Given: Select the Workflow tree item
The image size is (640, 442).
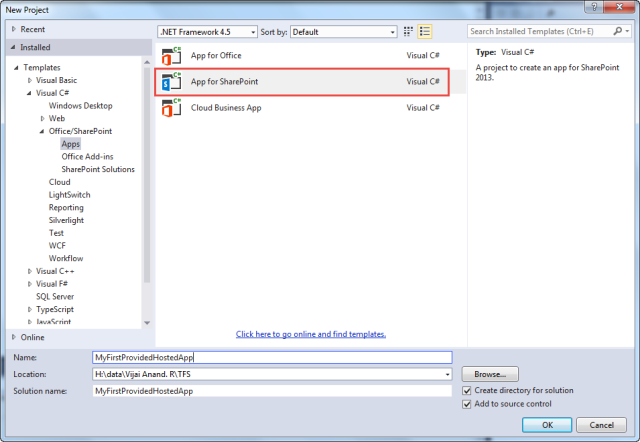Looking at the screenshot, I should 66,258.
